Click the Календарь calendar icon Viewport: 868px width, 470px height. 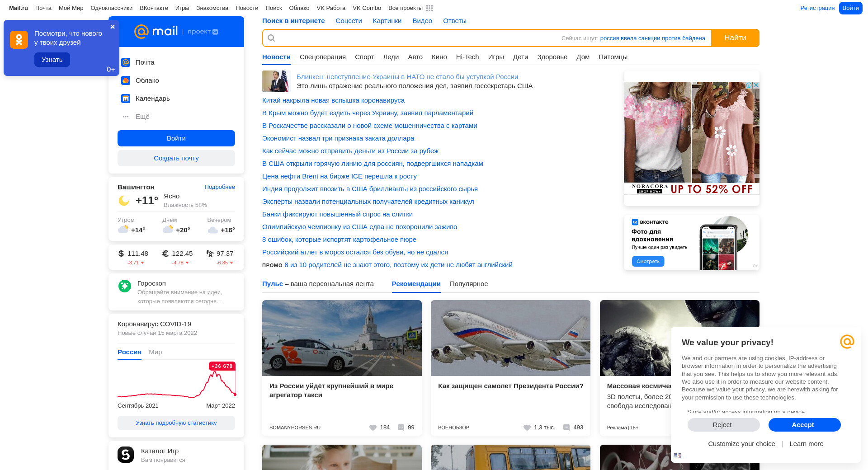tap(126, 99)
